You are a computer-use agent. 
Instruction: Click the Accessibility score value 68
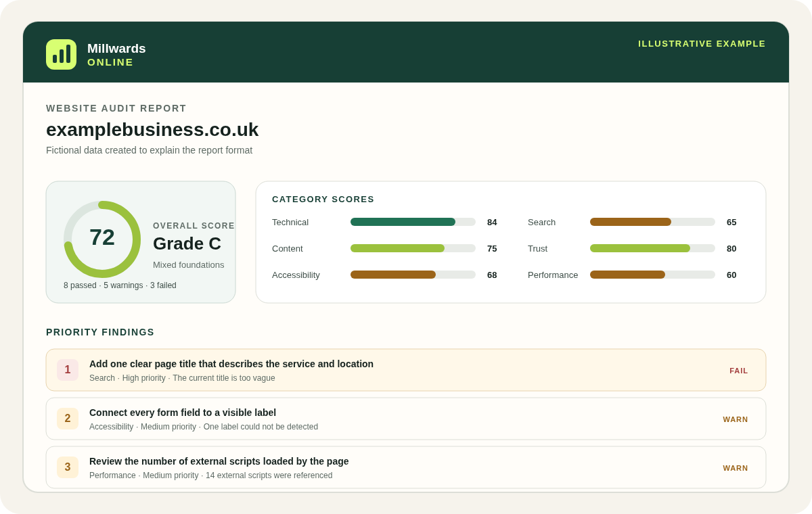tap(492, 275)
